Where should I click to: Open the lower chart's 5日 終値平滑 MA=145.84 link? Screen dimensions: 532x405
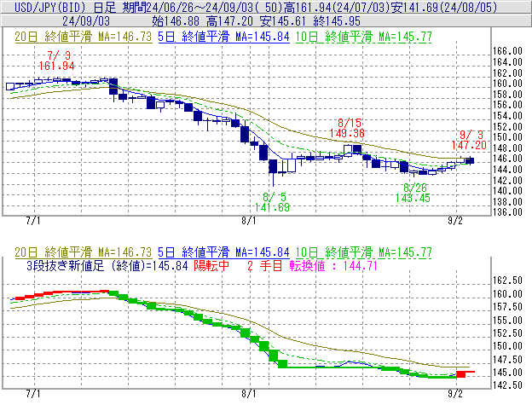pyautogui.click(x=223, y=252)
